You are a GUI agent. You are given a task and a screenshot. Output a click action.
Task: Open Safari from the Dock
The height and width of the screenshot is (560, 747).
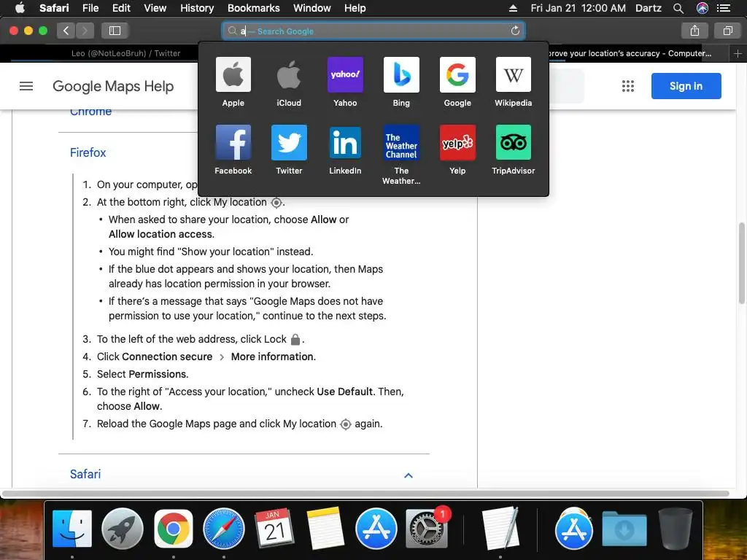(224, 529)
